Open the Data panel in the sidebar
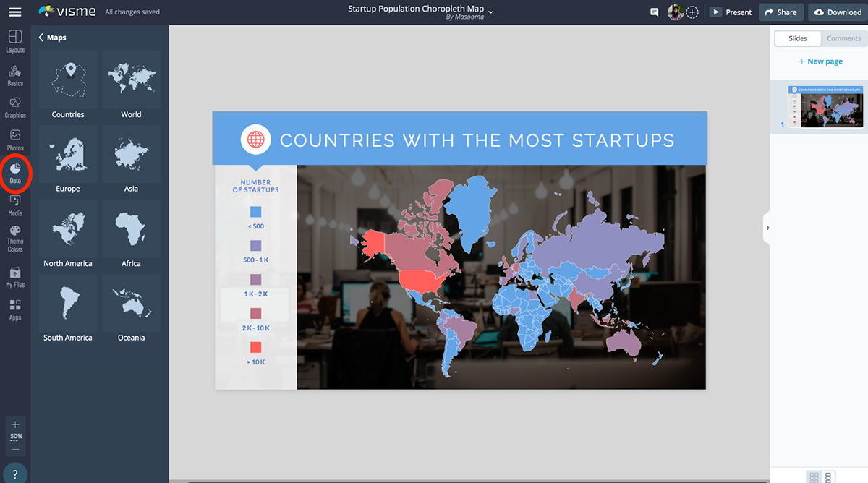 point(14,173)
